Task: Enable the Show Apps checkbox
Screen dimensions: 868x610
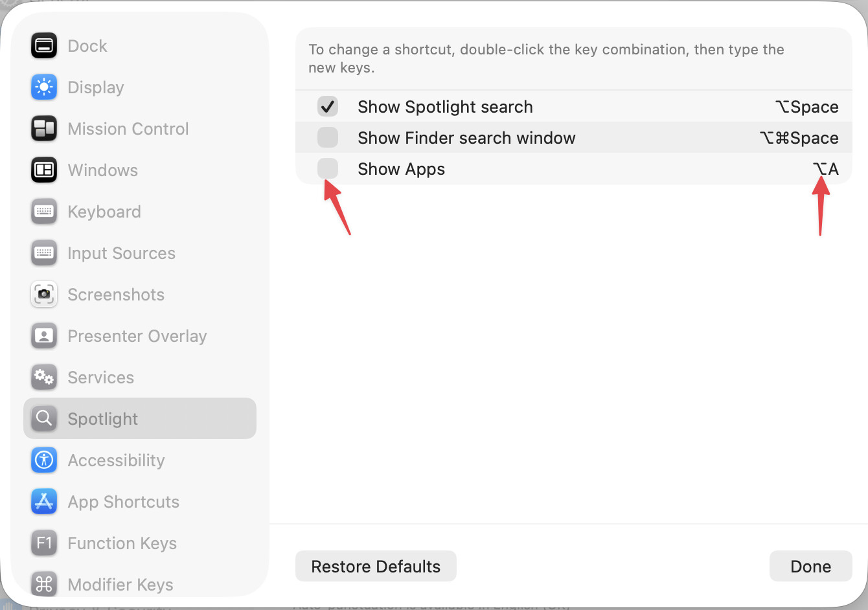Action: coord(328,168)
